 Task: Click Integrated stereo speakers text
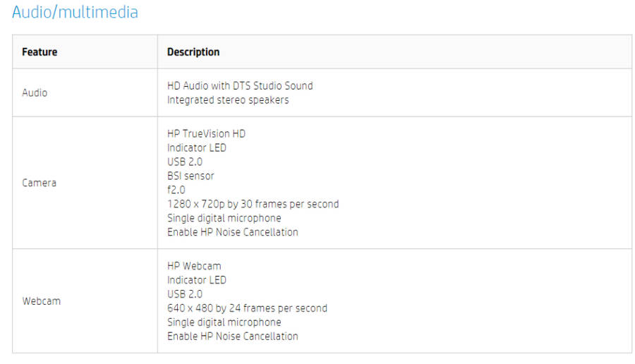click(228, 99)
